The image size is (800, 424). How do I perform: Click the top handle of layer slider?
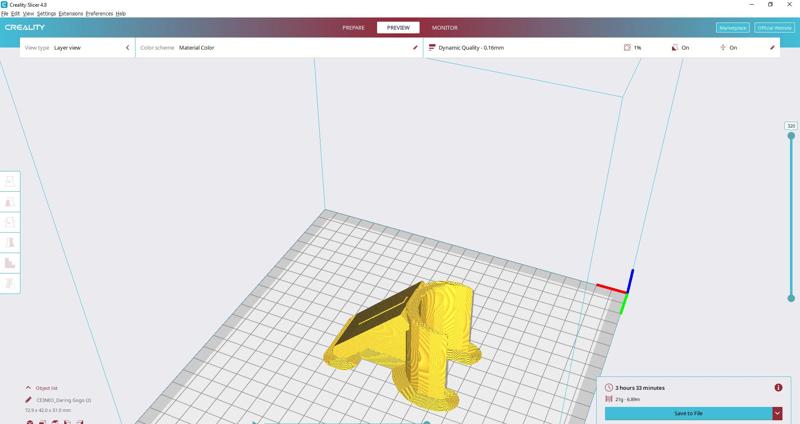click(x=791, y=136)
